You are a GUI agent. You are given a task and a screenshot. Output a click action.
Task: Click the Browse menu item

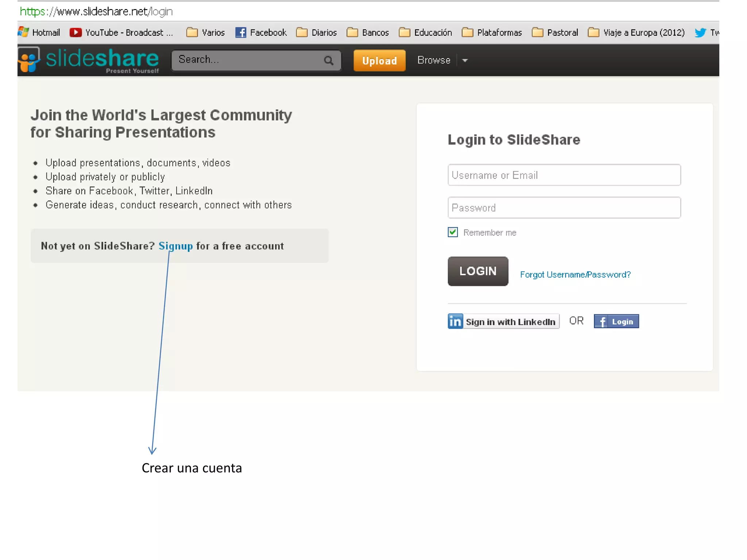click(434, 60)
